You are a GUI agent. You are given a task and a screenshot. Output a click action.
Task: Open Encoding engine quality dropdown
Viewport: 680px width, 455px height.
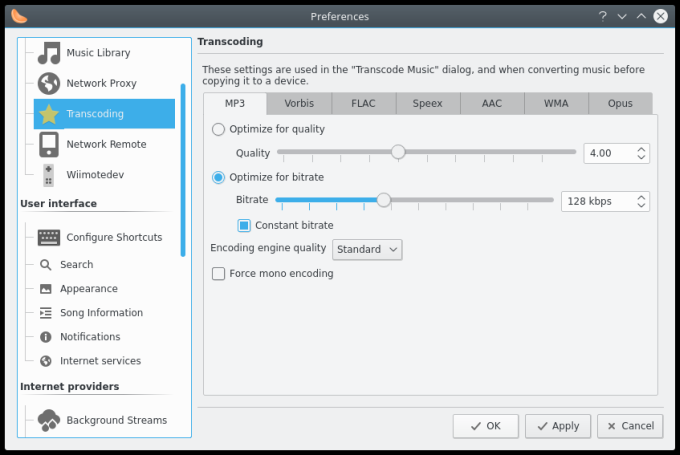click(367, 249)
